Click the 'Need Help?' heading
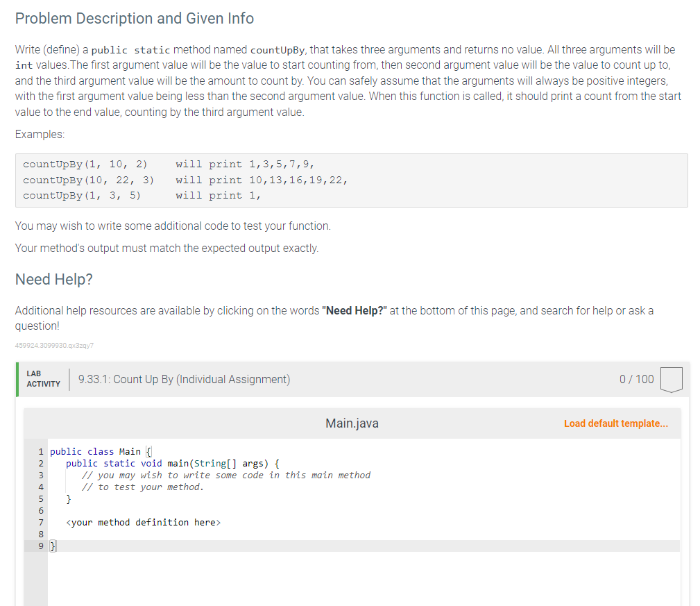700x606 pixels. 54,279
